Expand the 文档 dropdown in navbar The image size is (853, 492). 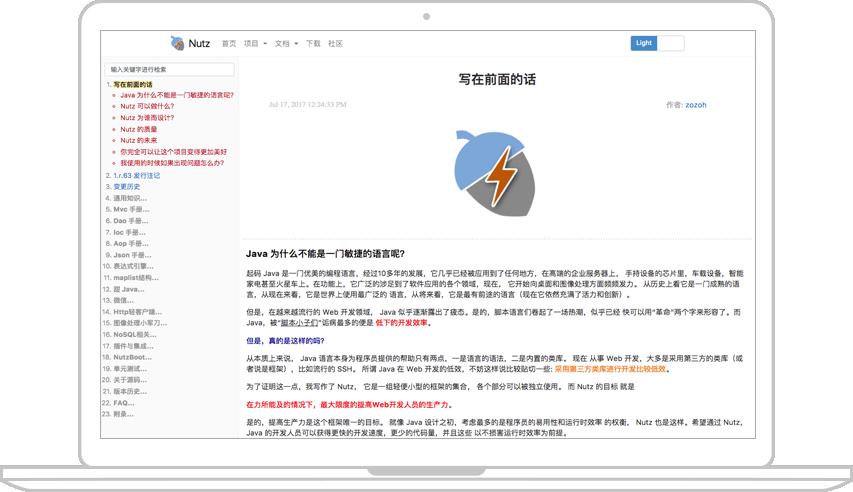pos(286,44)
